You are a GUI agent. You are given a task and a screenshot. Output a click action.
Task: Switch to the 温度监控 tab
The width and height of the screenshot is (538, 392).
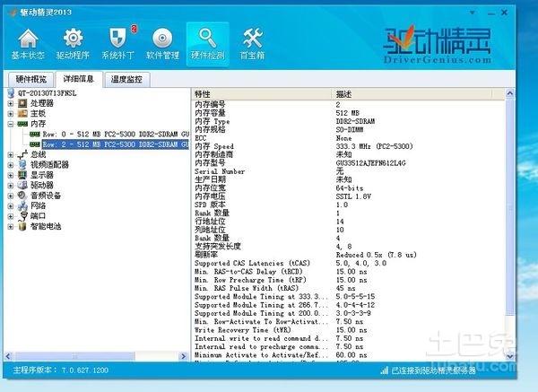(126, 79)
